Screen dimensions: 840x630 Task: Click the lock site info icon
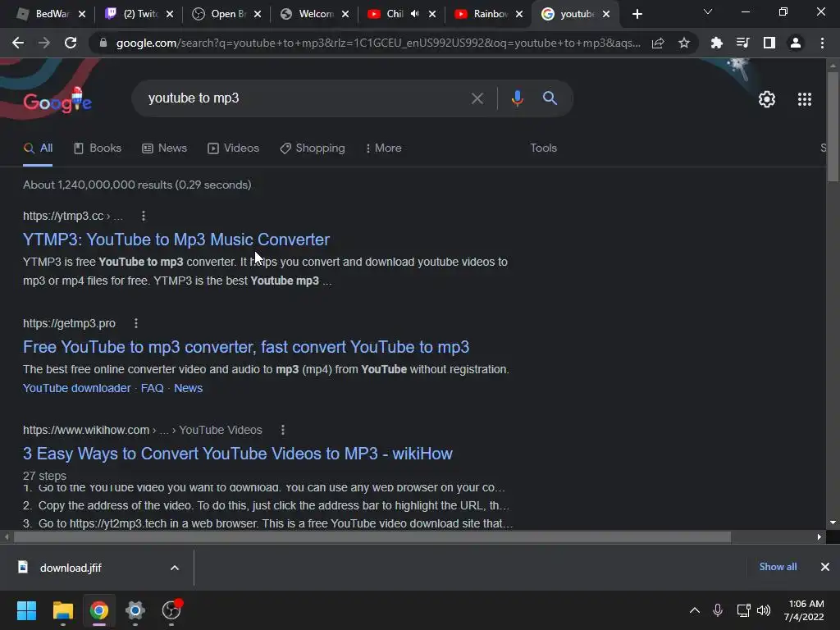pos(103,43)
